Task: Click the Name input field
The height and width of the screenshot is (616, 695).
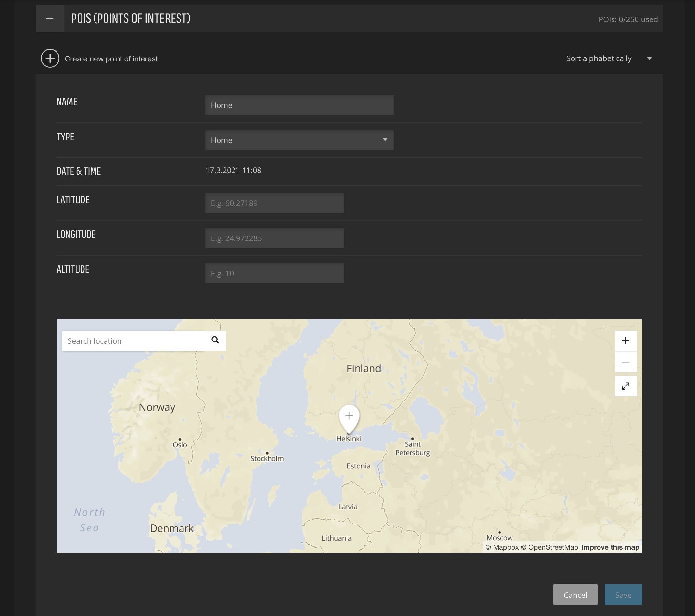Action: [299, 105]
